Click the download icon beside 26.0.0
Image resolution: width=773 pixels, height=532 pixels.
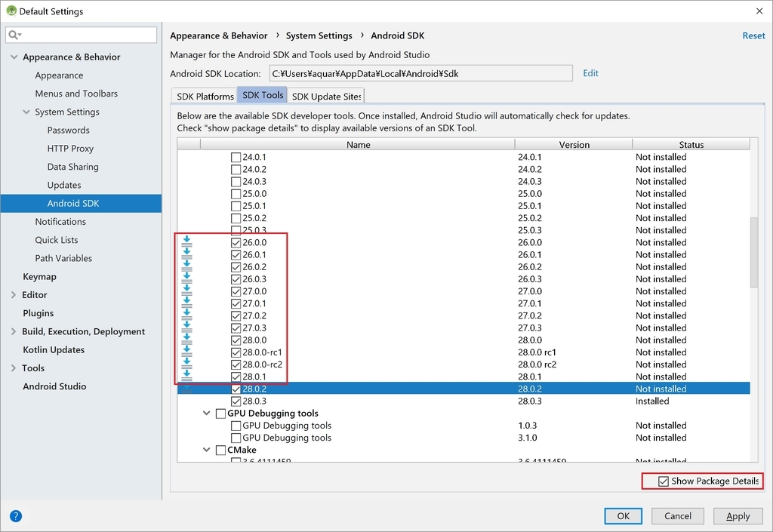[x=187, y=241]
